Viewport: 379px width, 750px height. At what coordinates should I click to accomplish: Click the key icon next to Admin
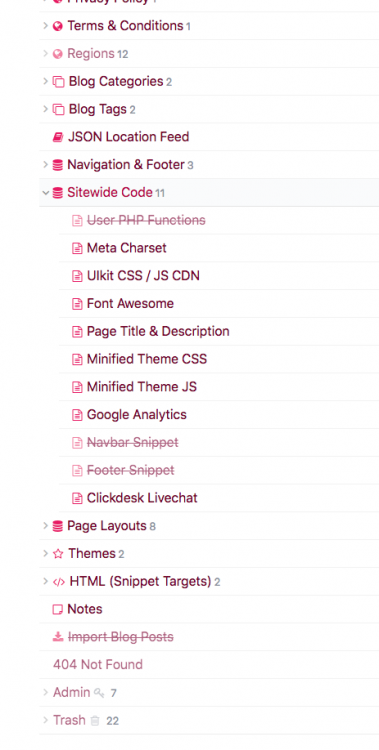(x=99, y=693)
